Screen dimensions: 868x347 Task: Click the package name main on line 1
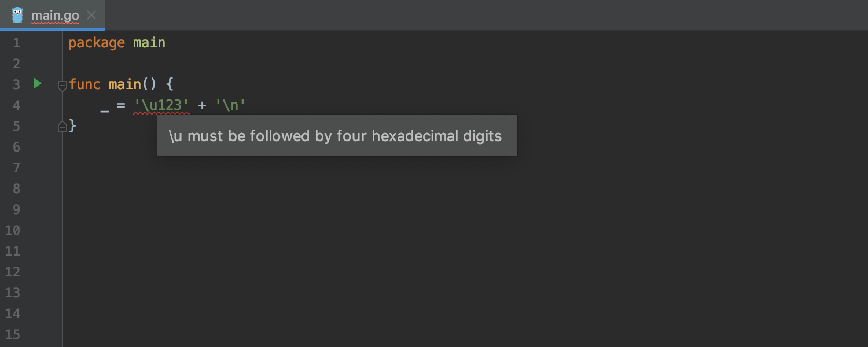(x=149, y=43)
